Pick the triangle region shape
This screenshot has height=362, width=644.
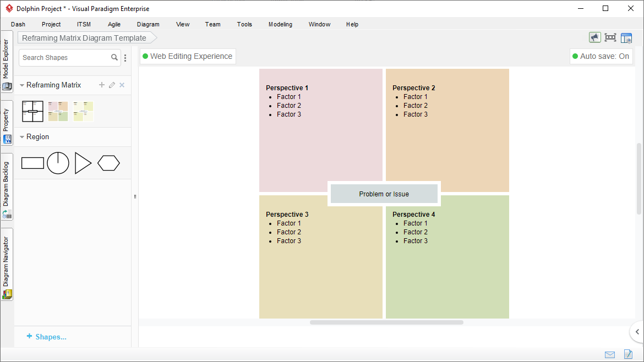pyautogui.click(x=83, y=163)
